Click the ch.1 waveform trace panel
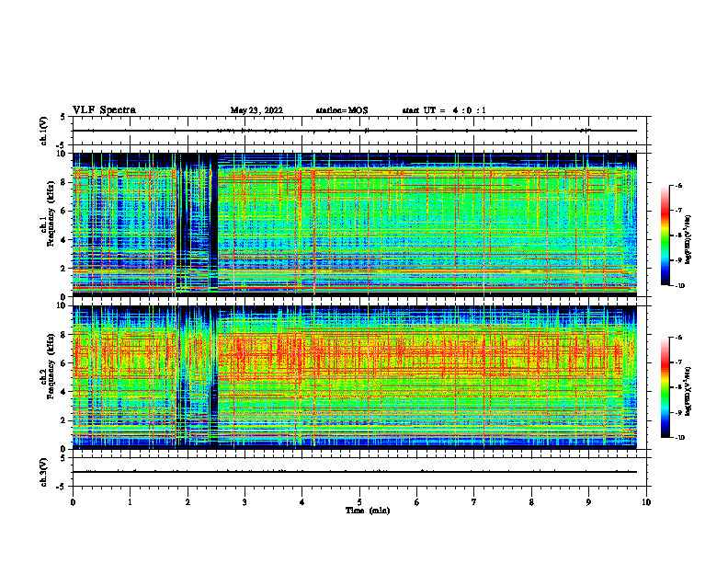 tap(359, 131)
